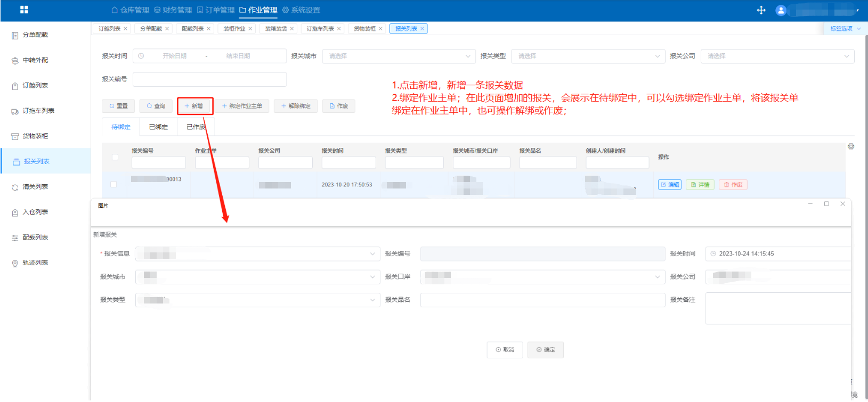
Task: Click 取消 in the 新增报关 form
Action: coord(505,350)
